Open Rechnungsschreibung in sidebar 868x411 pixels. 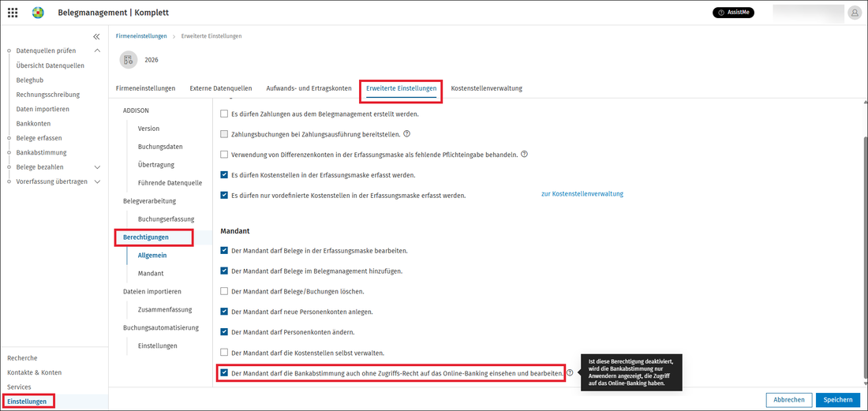[x=48, y=95]
